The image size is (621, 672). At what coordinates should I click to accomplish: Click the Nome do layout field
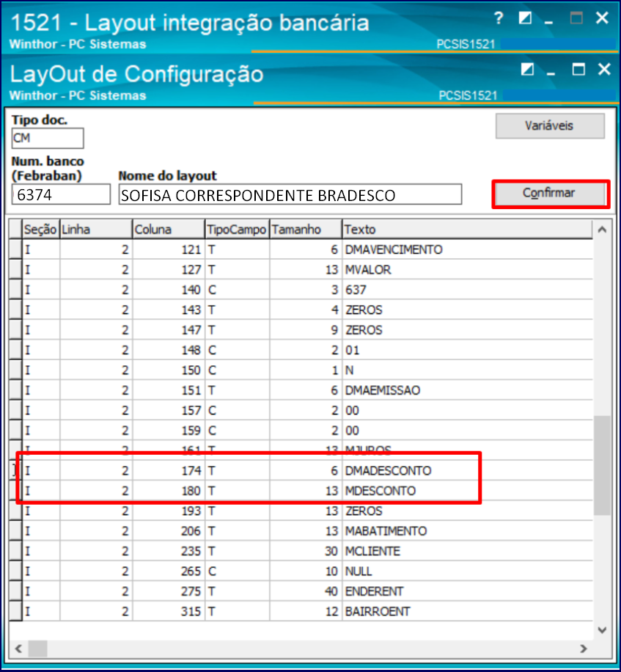coord(290,194)
